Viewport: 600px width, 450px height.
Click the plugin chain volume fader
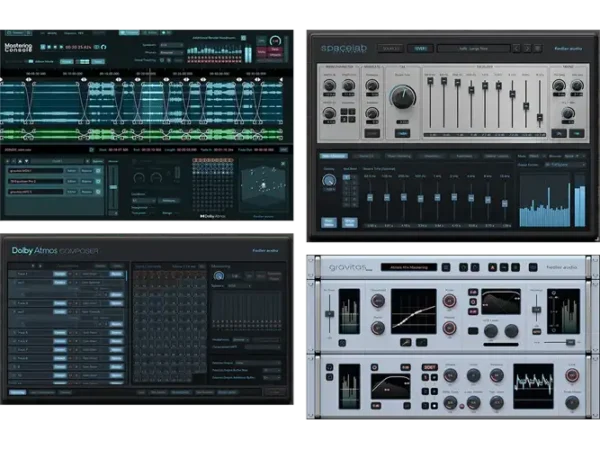(x=113, y=187)
